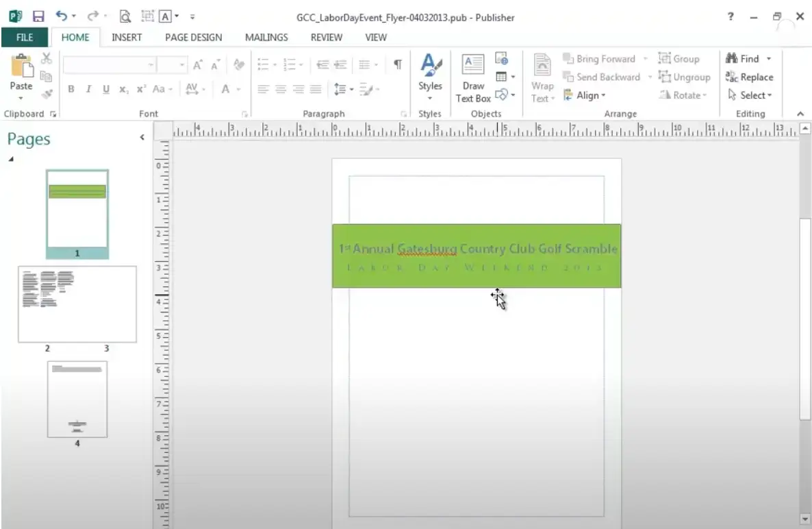Image resolution: width=812 pixels, height=529 pixels.
Task: Toggle show paragraph marks (¶) button
Action: click(397, 64)
